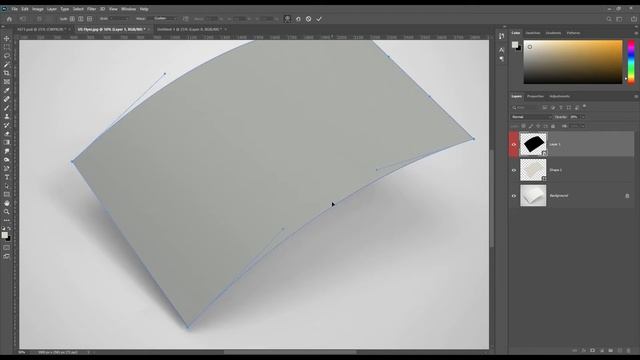This screenshot has width=640, height=360.
Task: Select the Gradient tool
Action: coord(7,142)
